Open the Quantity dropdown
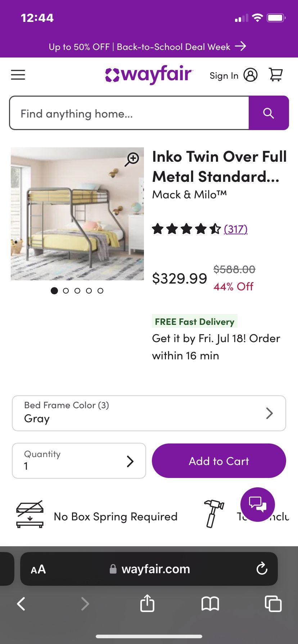Screen dimensions: 298x644 tap(79, 461)
